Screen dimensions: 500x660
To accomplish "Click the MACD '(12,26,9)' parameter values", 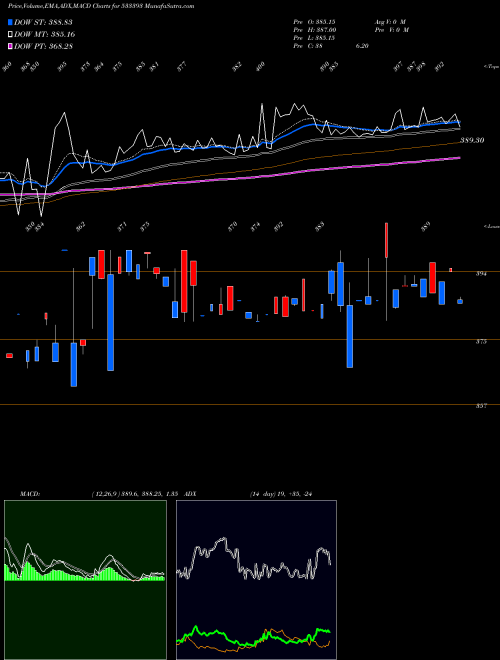I will pyautogui.click(x=136, y=494).
